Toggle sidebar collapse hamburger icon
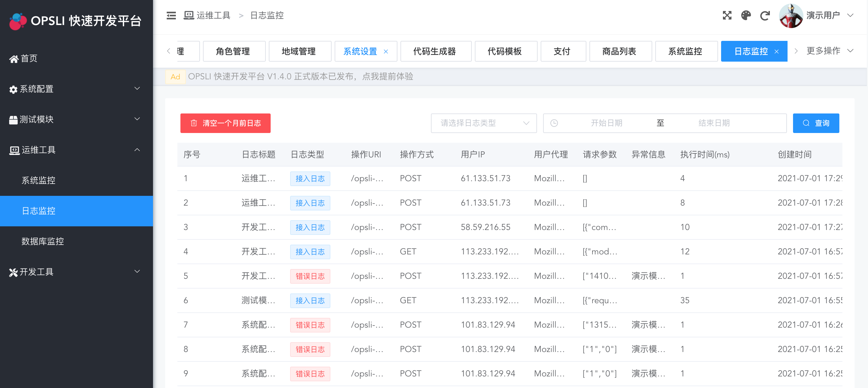Screen dimensions: 868x388 171,16
